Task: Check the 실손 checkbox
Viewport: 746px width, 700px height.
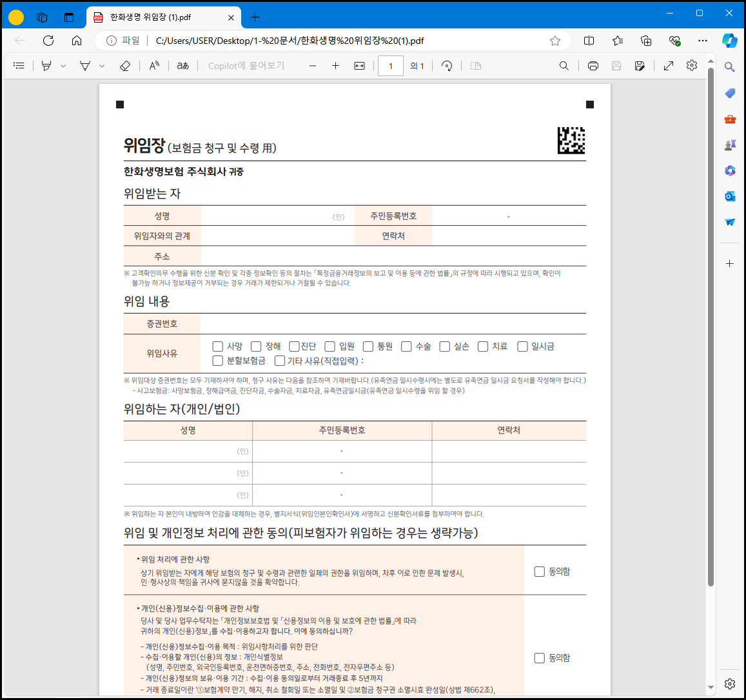Action: [444, 346]
